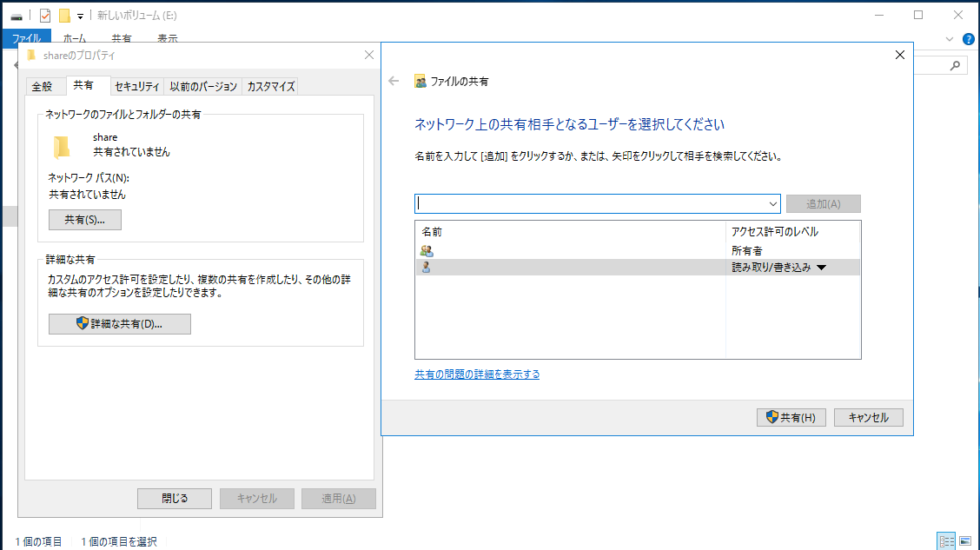The height and width of the screenshot is (550, 980).
Task: Open the user name combo box dropdown
Action: (x=772, y=203)
